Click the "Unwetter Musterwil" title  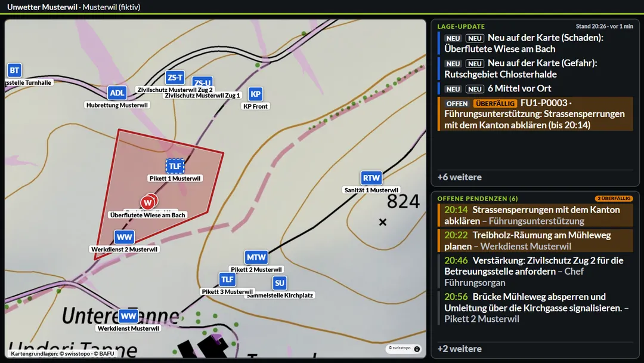pyautogui.click(x=42, y=7)
